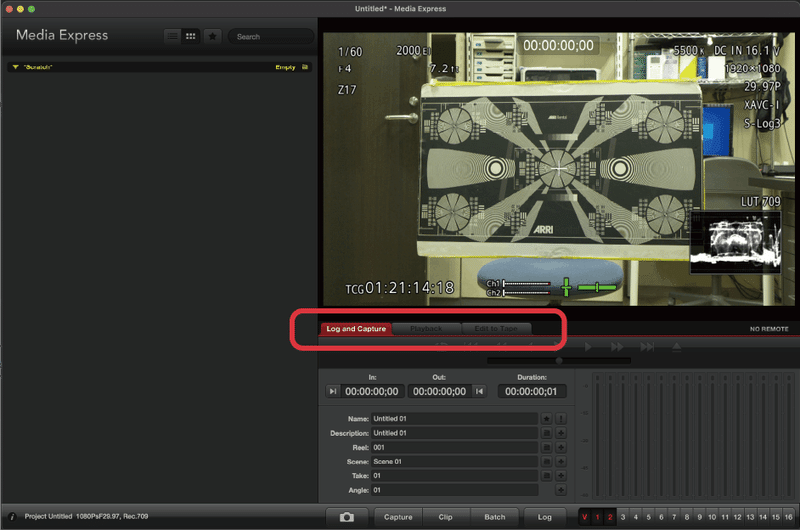Image resolution: width=800 pixels, height=530 pixels.
Task: Toggle audio channel 2
Action: point(610,517)
